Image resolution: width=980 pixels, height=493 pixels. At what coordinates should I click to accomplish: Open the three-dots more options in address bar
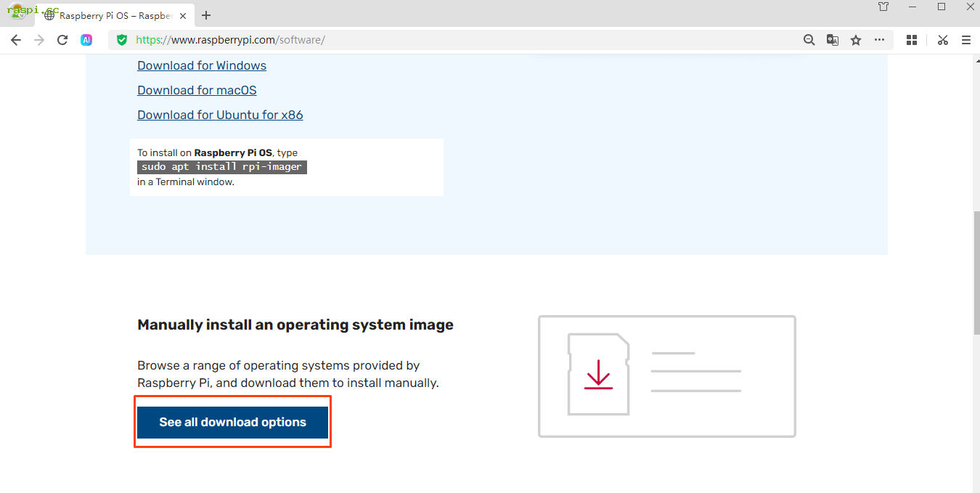[x=879, y=40]
